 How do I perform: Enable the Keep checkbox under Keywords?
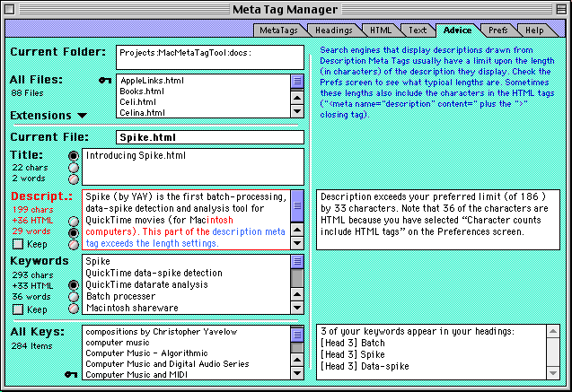coord(18,309)
